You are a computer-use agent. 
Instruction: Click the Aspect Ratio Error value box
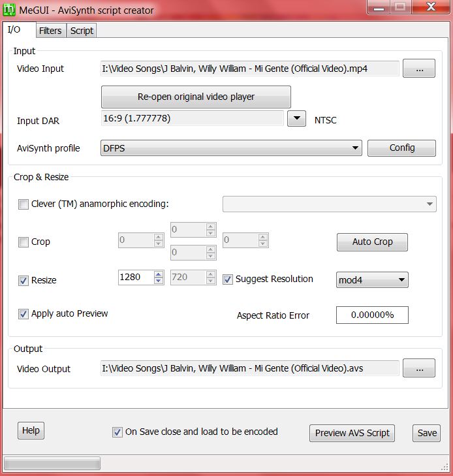tap(372, 315)
